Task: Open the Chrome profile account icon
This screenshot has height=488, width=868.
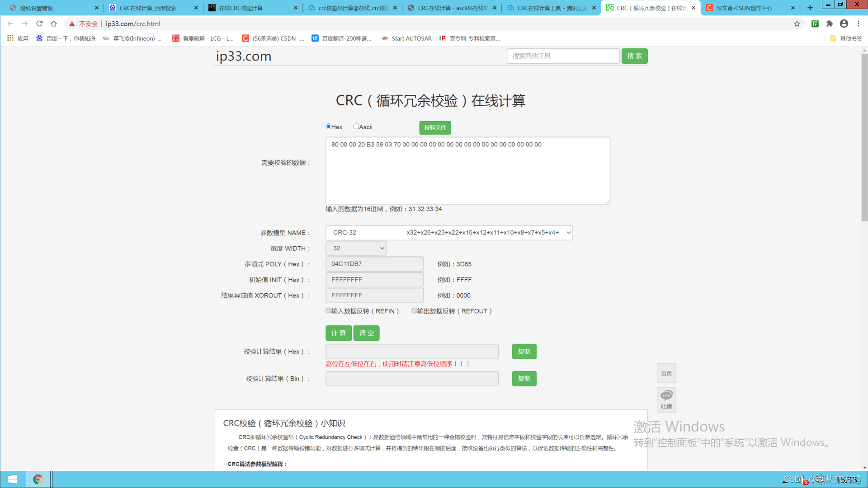Action: click(844, 23)
